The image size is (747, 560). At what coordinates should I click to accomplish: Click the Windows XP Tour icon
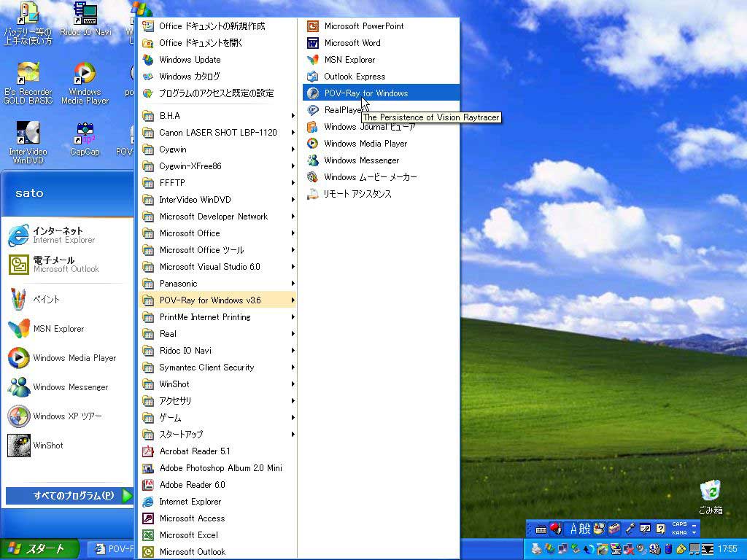point(18,416)
